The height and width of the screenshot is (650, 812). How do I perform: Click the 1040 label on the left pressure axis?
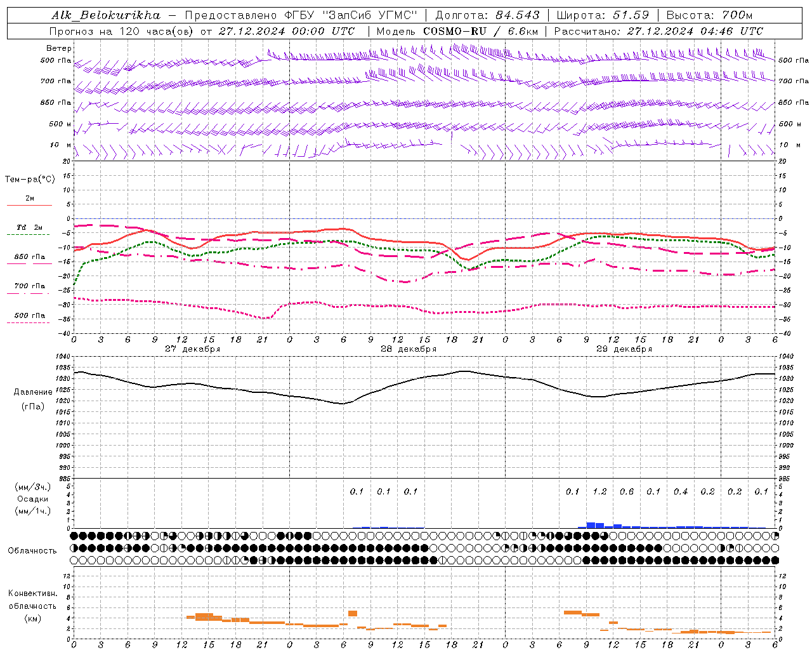tap(63, 357)
